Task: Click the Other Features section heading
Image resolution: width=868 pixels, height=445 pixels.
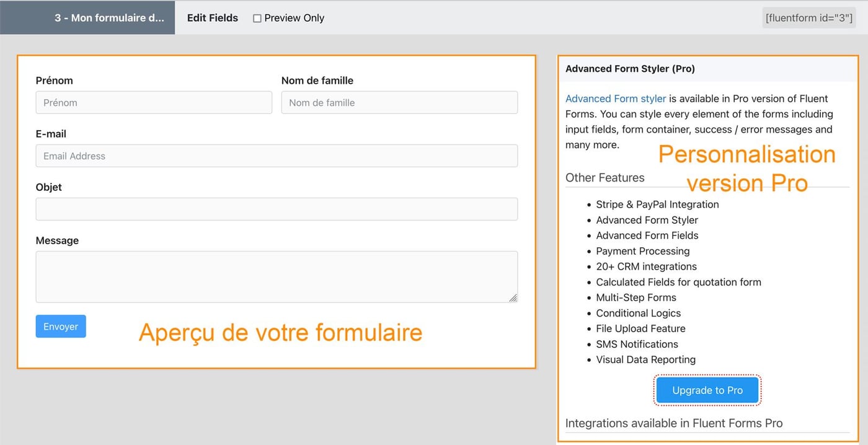Action: tap(605, 178)
